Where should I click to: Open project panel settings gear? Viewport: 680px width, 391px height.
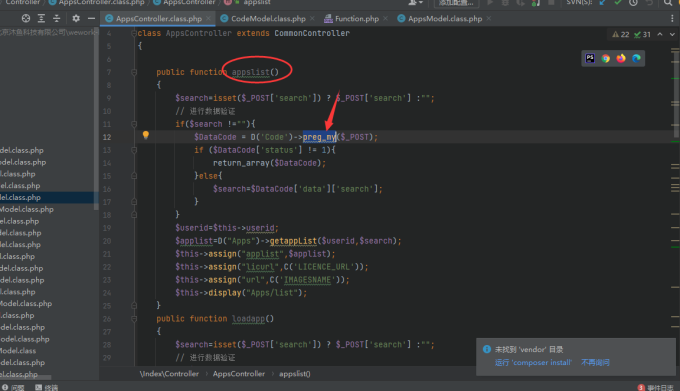(x=76, y=18)
